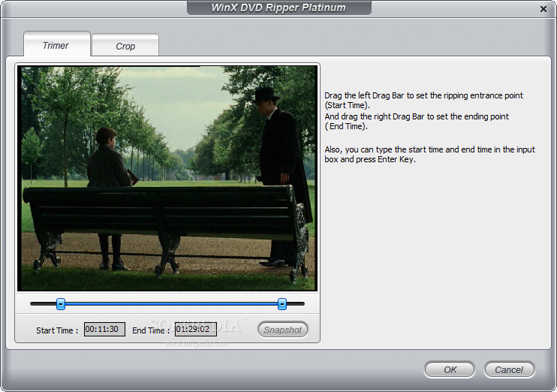Click the left start-time drag handle

pos(61,304)
